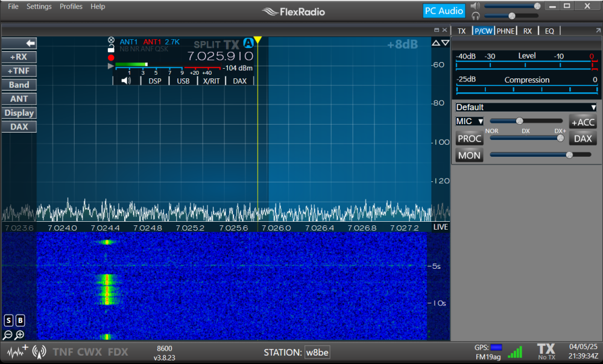Screen dimensions: 603x364
Task: Open the File menu
Action: tap(13, 7)
